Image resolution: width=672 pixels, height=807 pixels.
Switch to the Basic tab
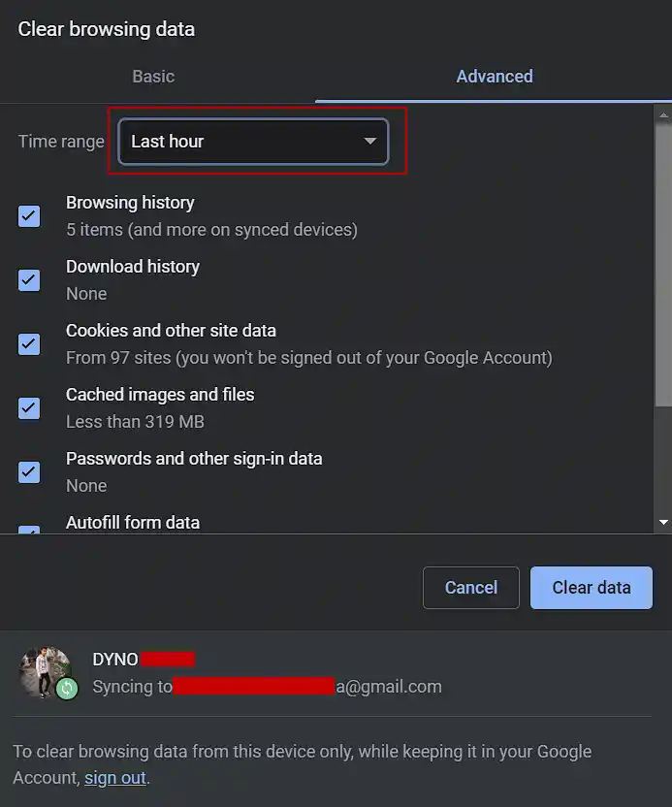point(153,77)
